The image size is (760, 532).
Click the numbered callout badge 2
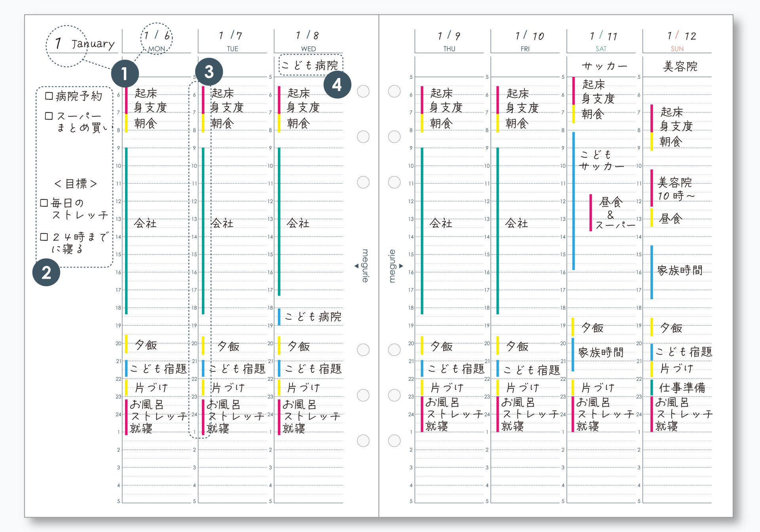coord(46,273)
